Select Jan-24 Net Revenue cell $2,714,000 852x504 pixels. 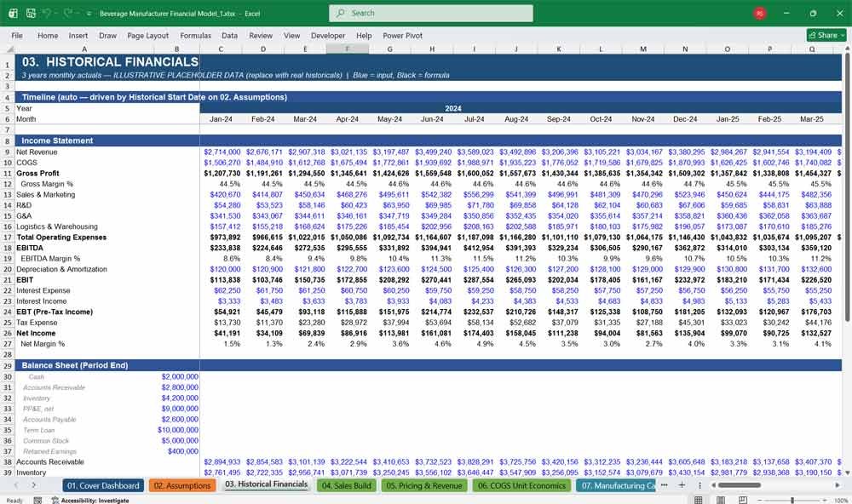point(222,152)
